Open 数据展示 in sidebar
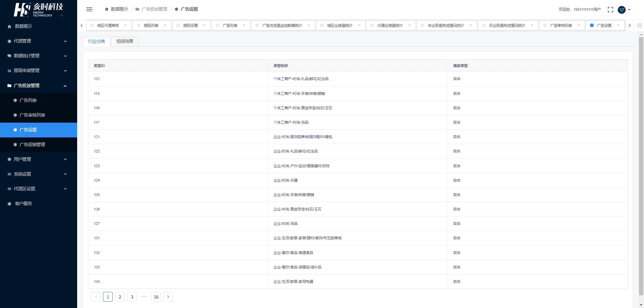 pyautogui.click(x=39, y=26)
